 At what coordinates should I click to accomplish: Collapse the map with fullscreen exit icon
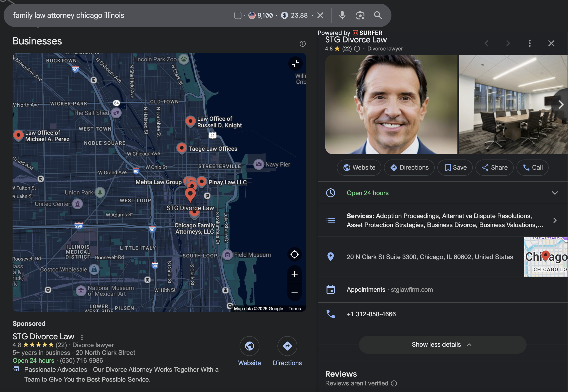coord(295,64)
